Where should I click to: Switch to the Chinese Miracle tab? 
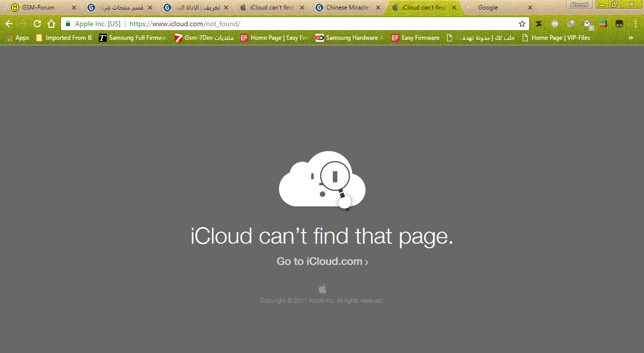[x=347, y=8]
